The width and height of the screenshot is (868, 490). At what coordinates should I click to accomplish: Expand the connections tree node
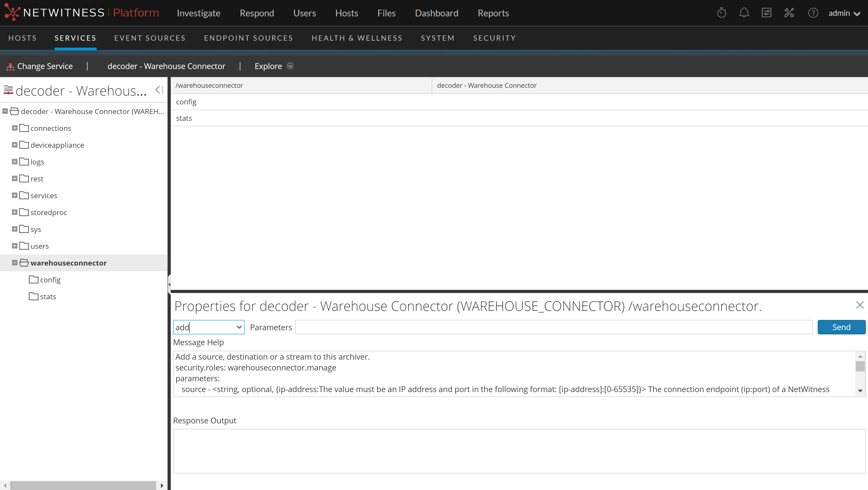click(14, 128)
